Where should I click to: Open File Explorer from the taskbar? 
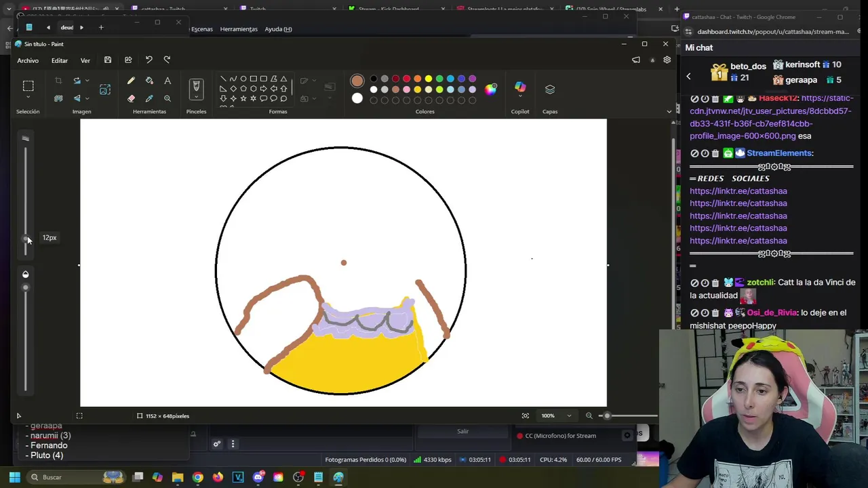click(x=178, y=477)
